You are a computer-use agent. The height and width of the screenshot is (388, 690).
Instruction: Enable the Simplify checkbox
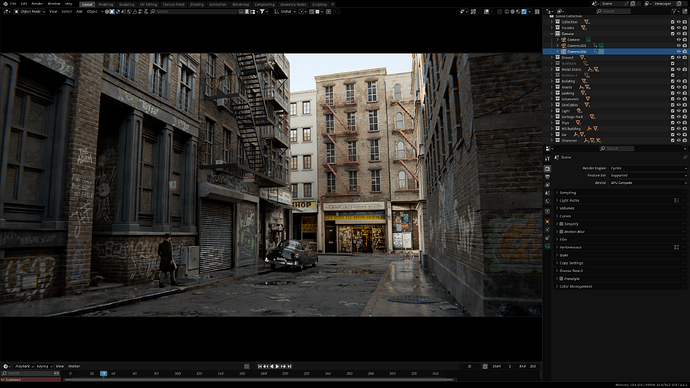pyautogui.click(x=561, y=224)
